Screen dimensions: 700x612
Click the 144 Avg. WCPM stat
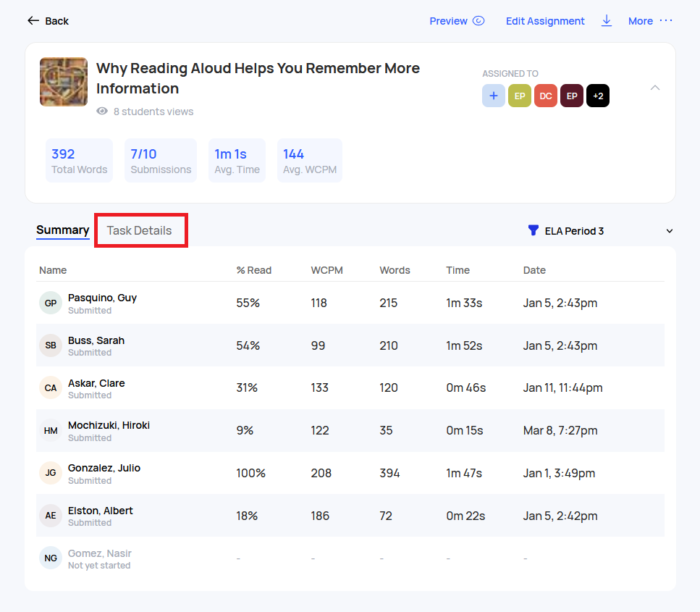pos(310,160)
